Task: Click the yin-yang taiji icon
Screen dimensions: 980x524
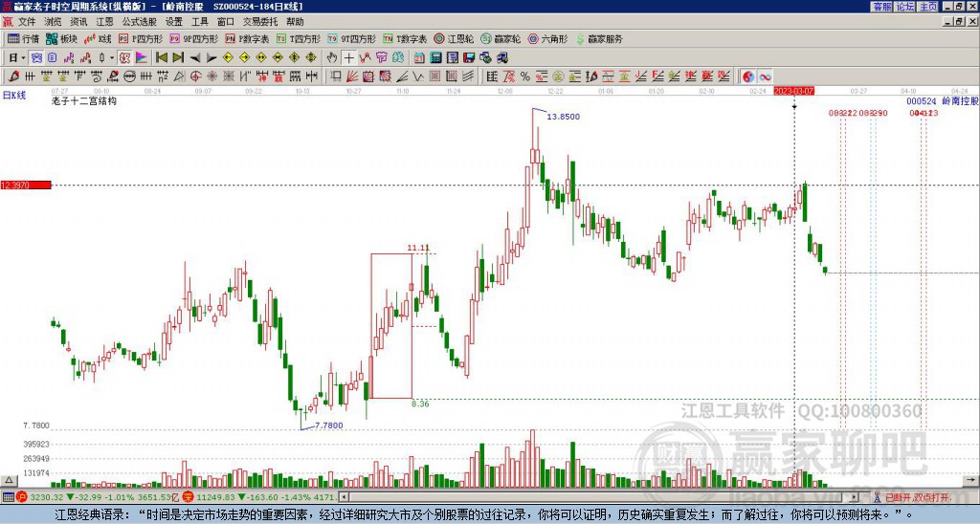Action: [748, 76]
